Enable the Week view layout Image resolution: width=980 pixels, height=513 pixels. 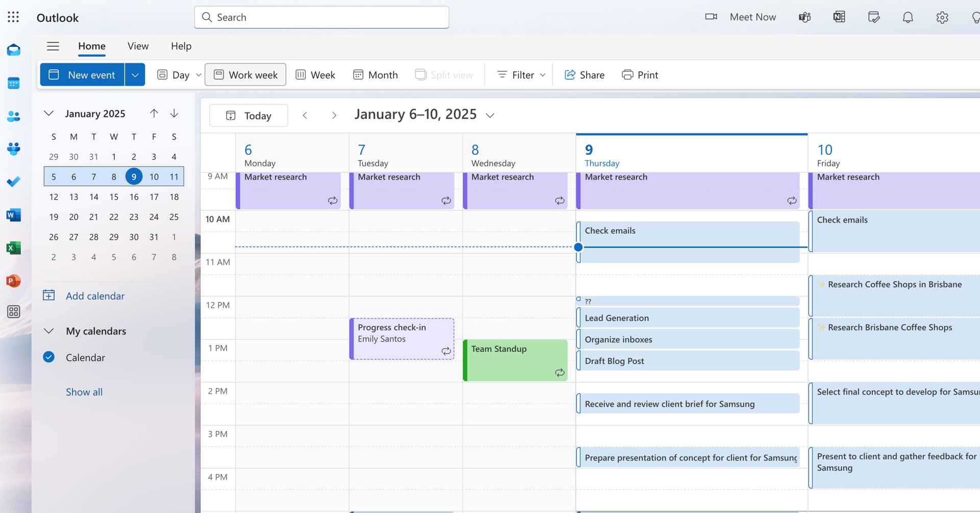[x=315, y=75]
